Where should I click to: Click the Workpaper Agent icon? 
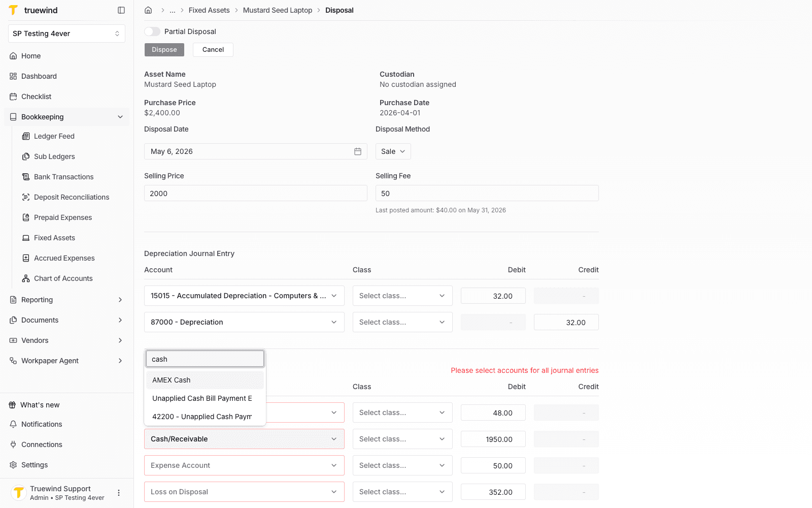pos(13,361)
